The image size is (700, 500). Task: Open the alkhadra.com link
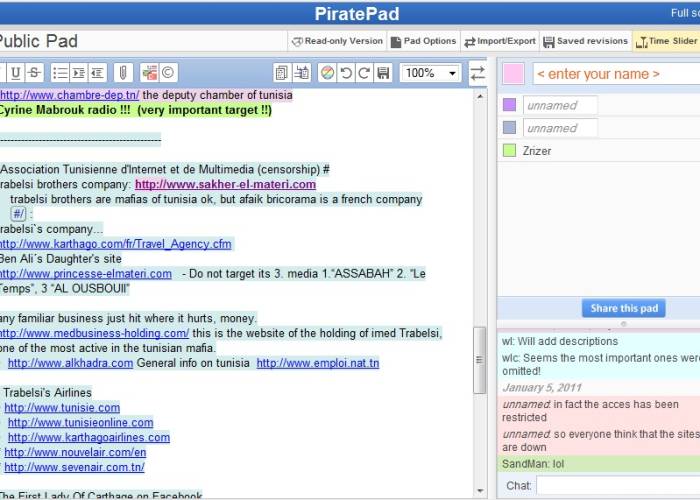click(x=71, y=363)
